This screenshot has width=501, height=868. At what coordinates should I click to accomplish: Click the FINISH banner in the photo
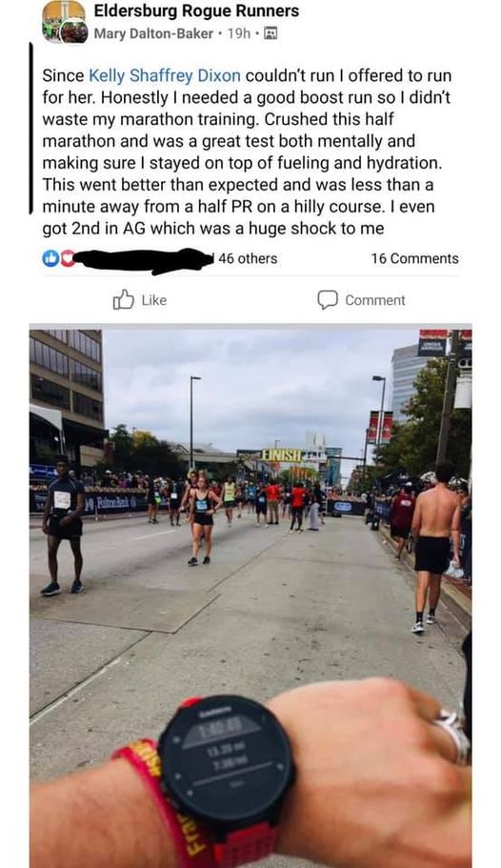282,455
